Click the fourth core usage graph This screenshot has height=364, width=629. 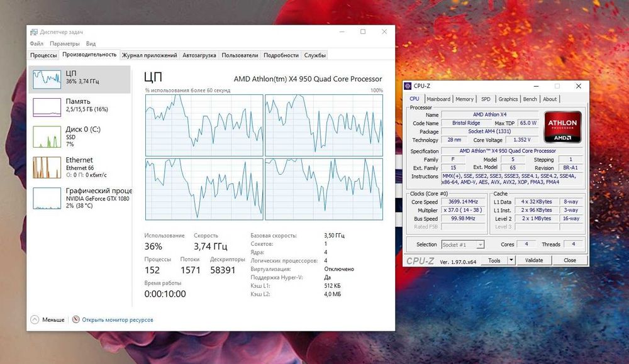[324, 189]
